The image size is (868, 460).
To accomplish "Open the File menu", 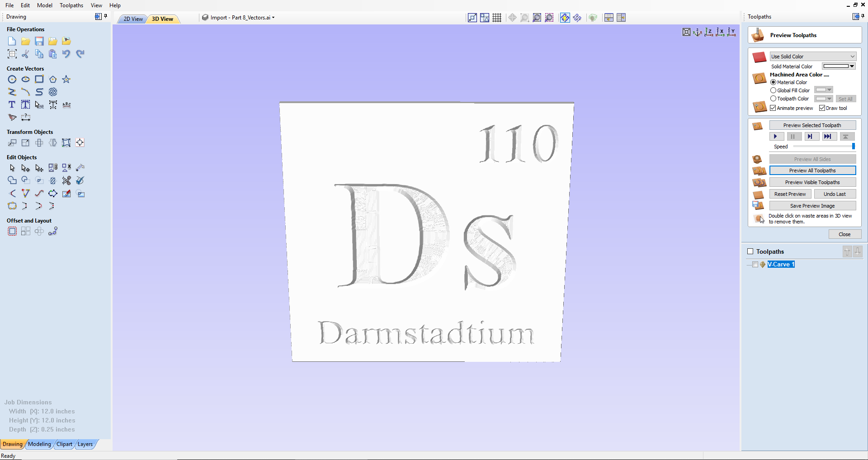I will [9, 5].
